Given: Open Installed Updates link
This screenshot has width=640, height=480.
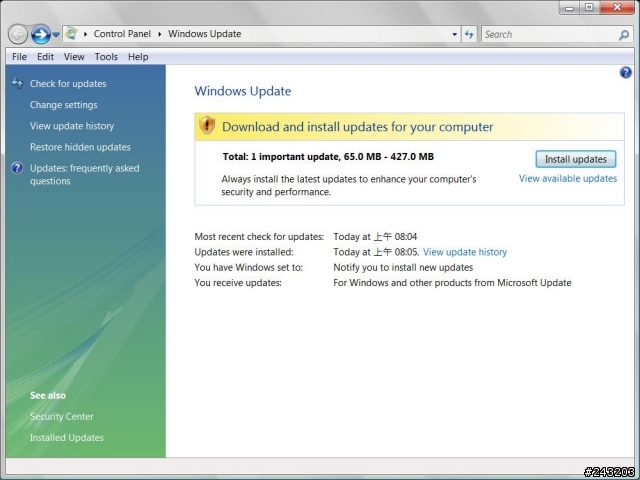Looking at the screenshot, I should click(67, 438).
